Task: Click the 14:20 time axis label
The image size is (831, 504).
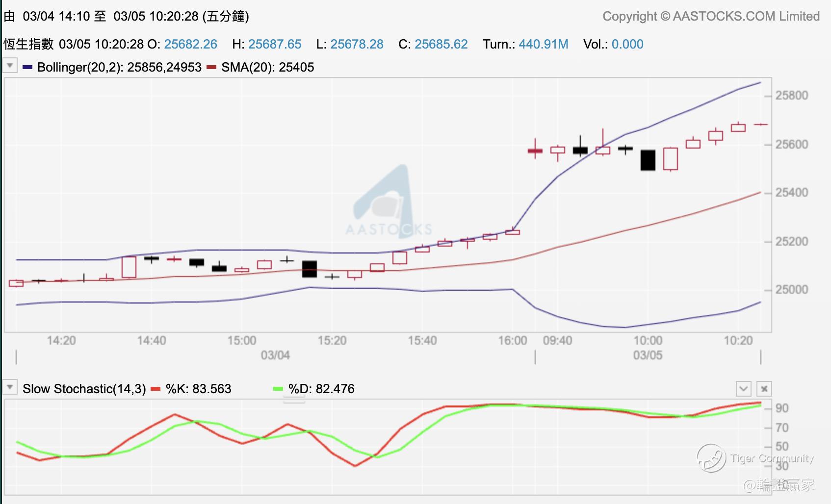Action: [x=61, y=340]
